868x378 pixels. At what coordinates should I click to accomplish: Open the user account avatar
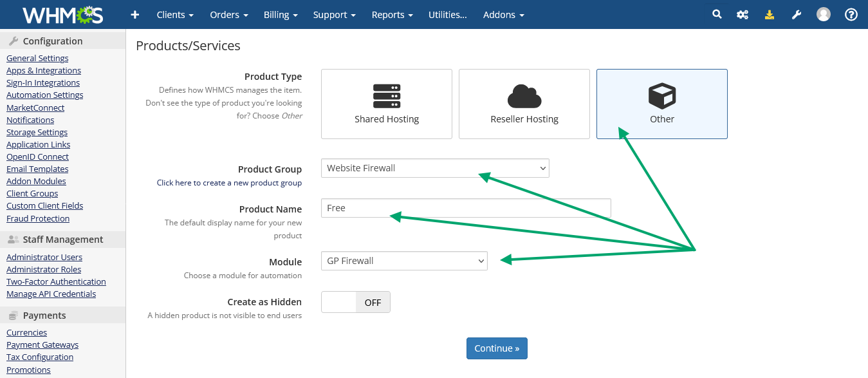coord(824,14)
